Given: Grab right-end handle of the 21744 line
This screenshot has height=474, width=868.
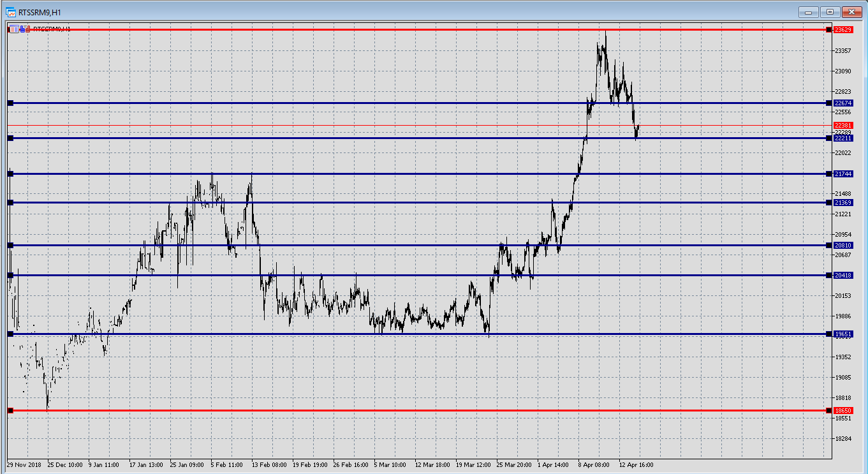Looking at the screenshot, I should click(828, 174).
